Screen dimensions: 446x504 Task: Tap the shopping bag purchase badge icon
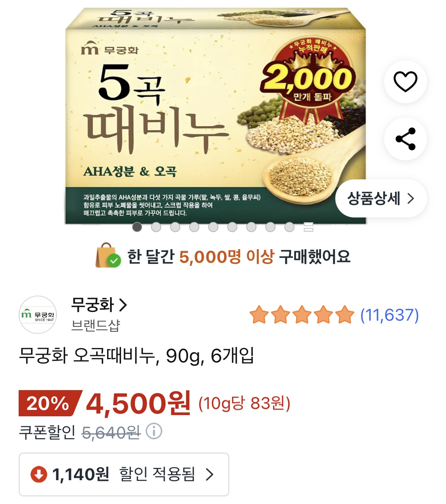[x=108, y=256]
